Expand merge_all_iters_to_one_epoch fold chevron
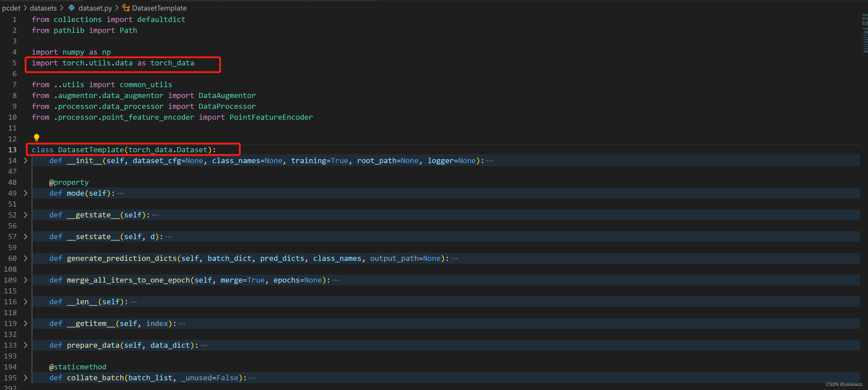 point(26,280)
